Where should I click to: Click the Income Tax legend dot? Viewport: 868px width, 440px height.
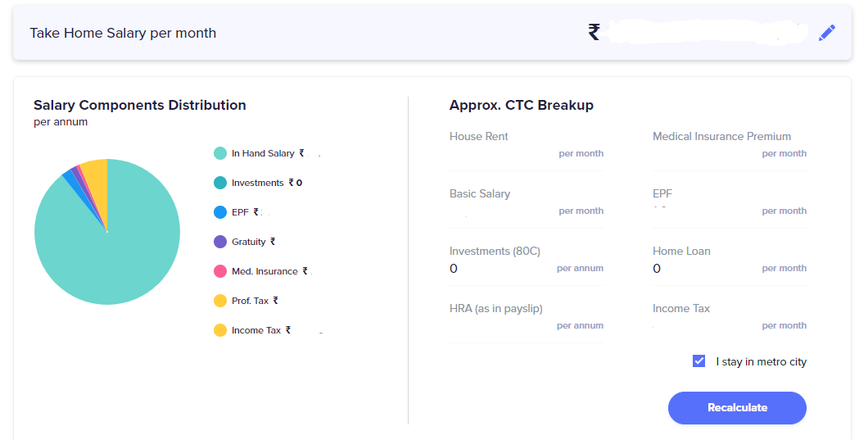pos(219,330)
